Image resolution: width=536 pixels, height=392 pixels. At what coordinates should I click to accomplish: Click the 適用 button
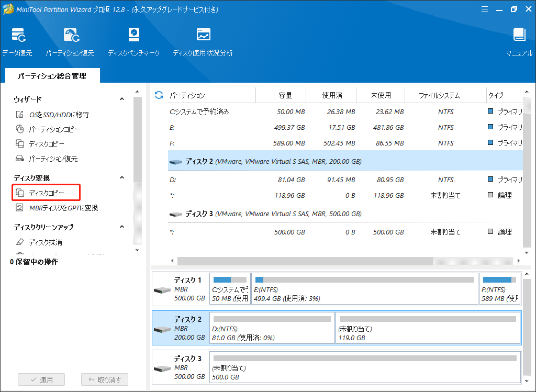coord(41,379)
